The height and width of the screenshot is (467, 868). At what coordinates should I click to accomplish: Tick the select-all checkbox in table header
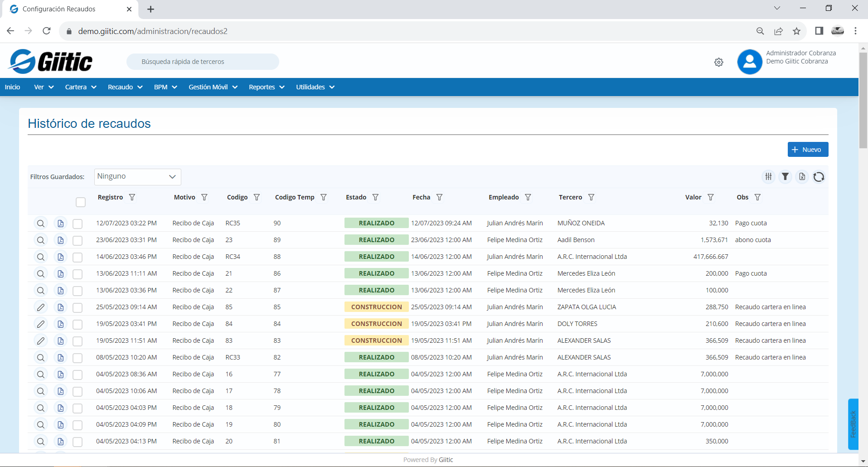81,202
